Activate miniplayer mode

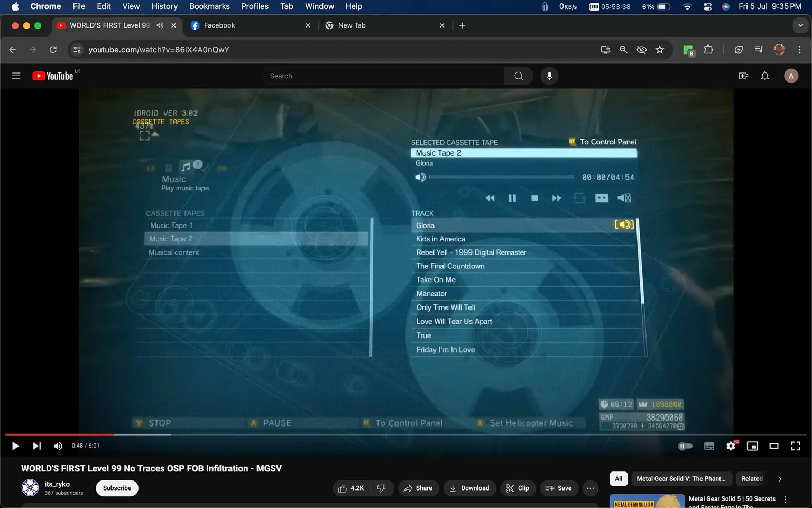[x=752, y=446]
